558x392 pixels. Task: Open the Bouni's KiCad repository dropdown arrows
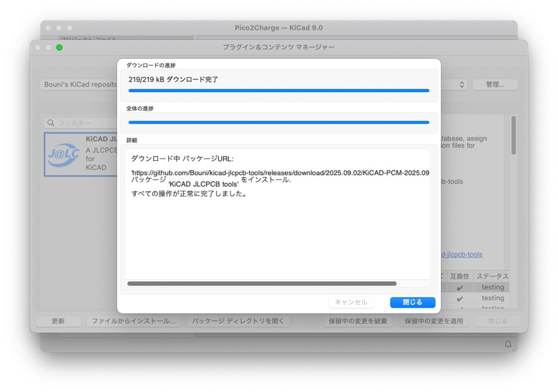click(x=462, y=85)
